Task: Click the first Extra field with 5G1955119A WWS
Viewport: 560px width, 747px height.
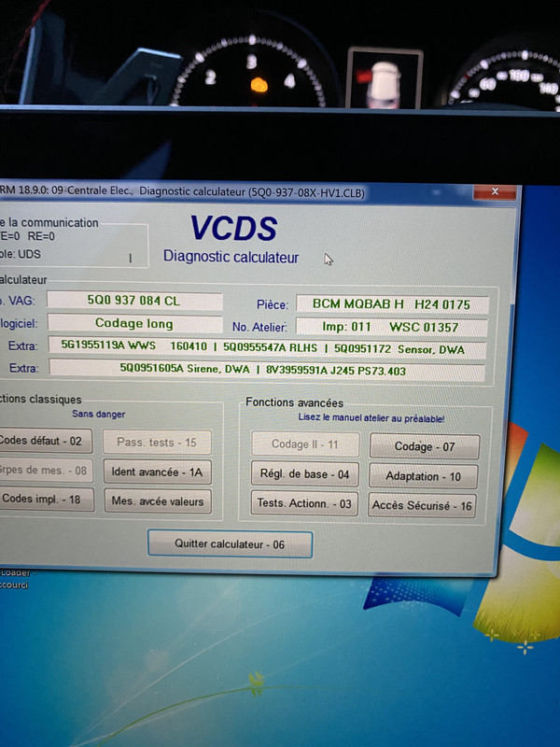Action: [267, 347]
